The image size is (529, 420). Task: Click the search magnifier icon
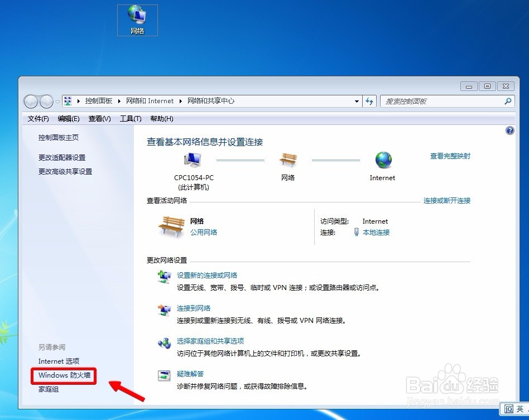[508, 101]
